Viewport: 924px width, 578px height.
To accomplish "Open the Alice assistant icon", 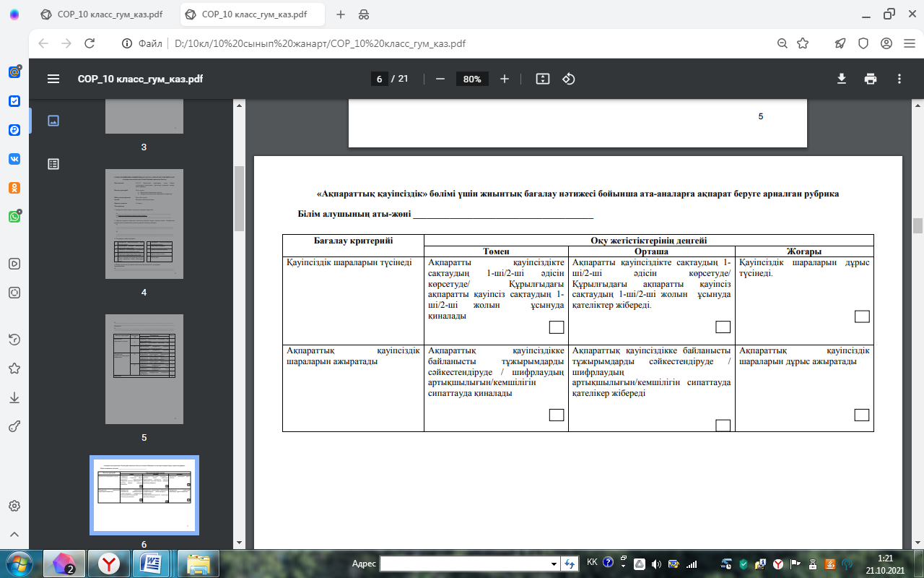I will click(x=14, y=14).
